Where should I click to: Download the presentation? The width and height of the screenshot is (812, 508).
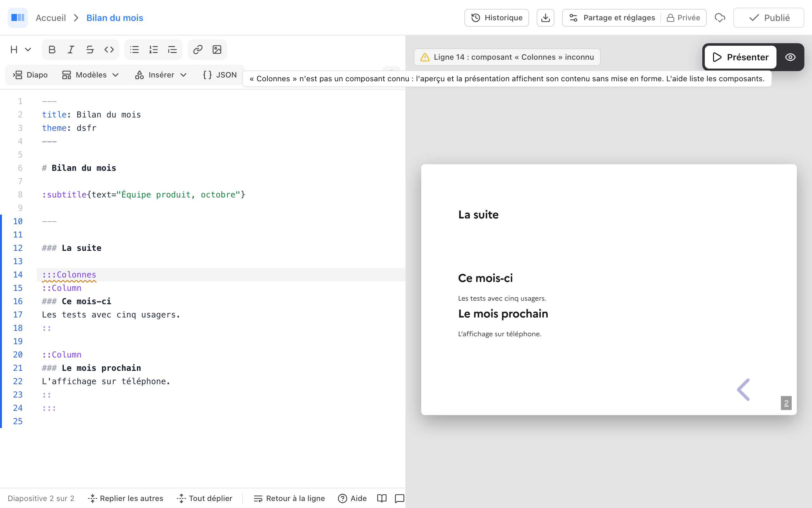point(546,18)
